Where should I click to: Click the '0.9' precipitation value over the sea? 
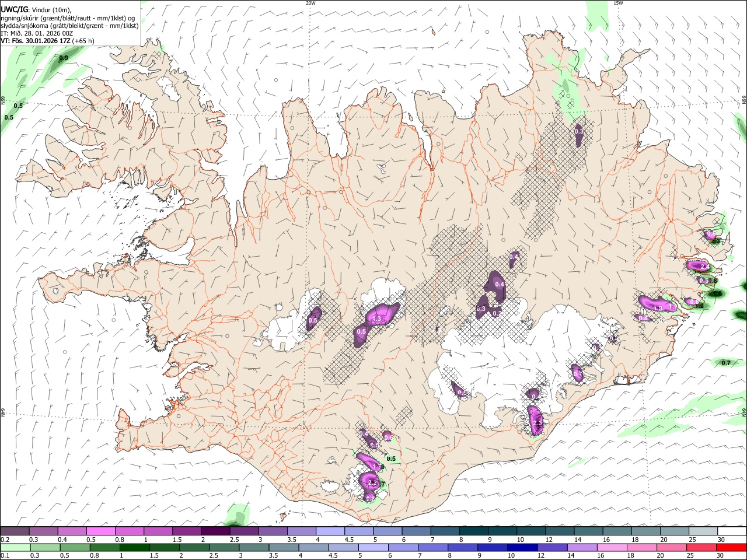[x=64, y=58]
